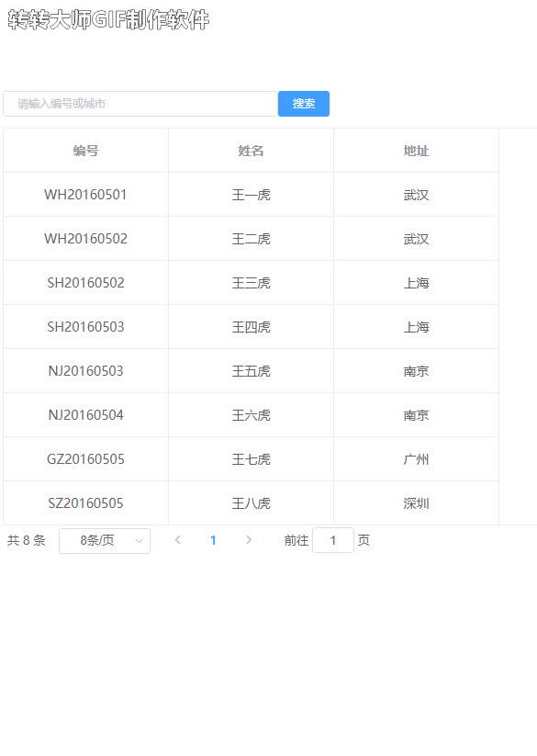This screenshot has height=756, width=537.
Task: Click the name 王六虎
Action: click(x=251, y=415)
